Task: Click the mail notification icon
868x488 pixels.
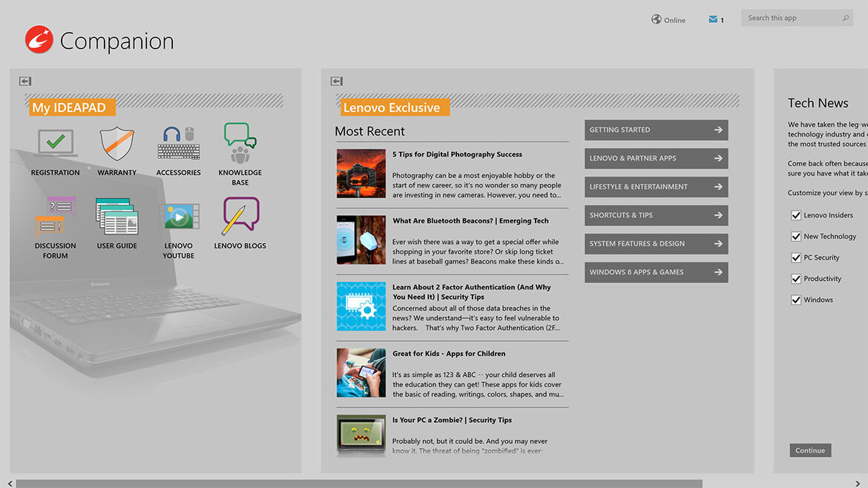Action: click(x=713, y=20)
